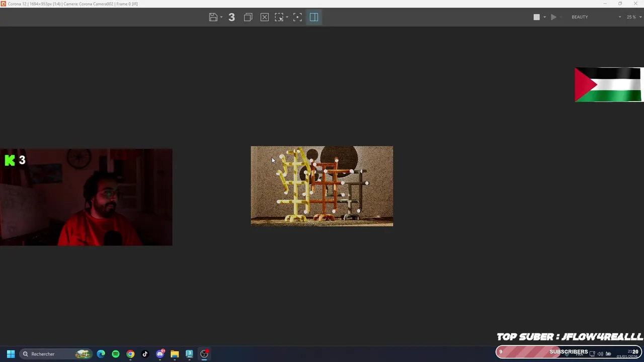Click the Save image icon
The height and width of the screenshot is (362, 644).
pyautogui.click(x=213, y=17)
